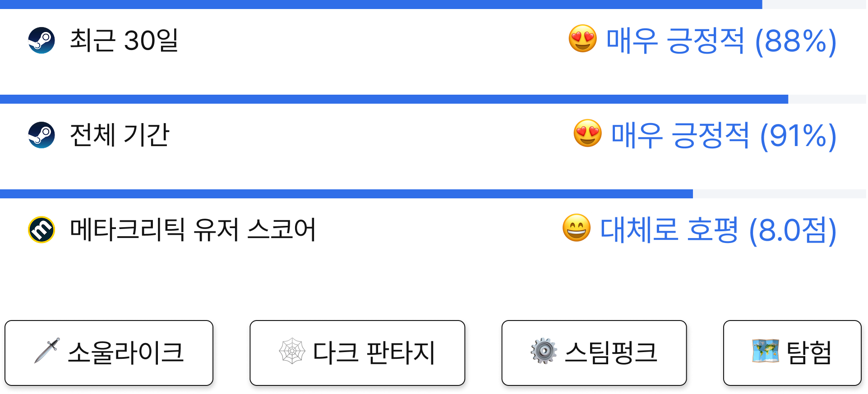Open the 매우 긍정적 (88%) rating link
The height and width of the screenshot is (394, 868).
(x=721, y=41)
